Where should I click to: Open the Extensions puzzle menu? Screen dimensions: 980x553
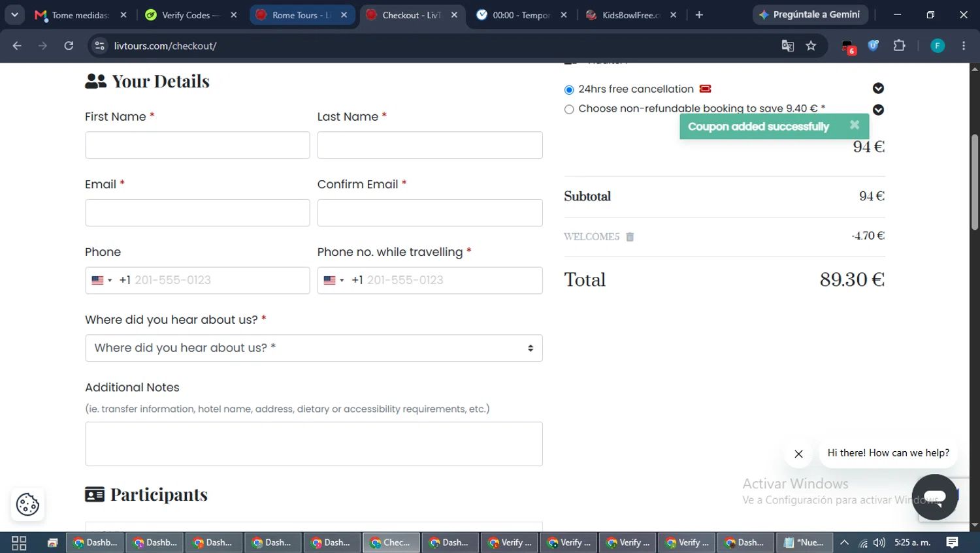[x=899, y=46]
